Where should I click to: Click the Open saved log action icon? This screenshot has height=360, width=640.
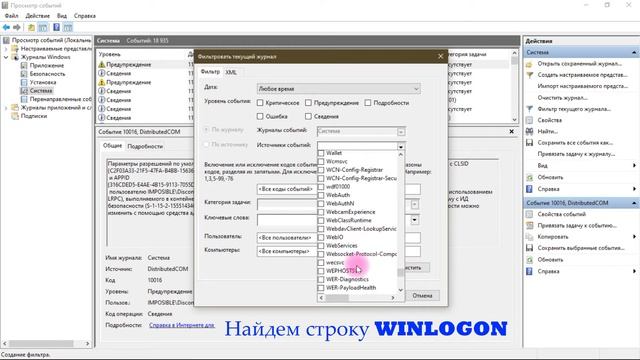click(529, 64)
